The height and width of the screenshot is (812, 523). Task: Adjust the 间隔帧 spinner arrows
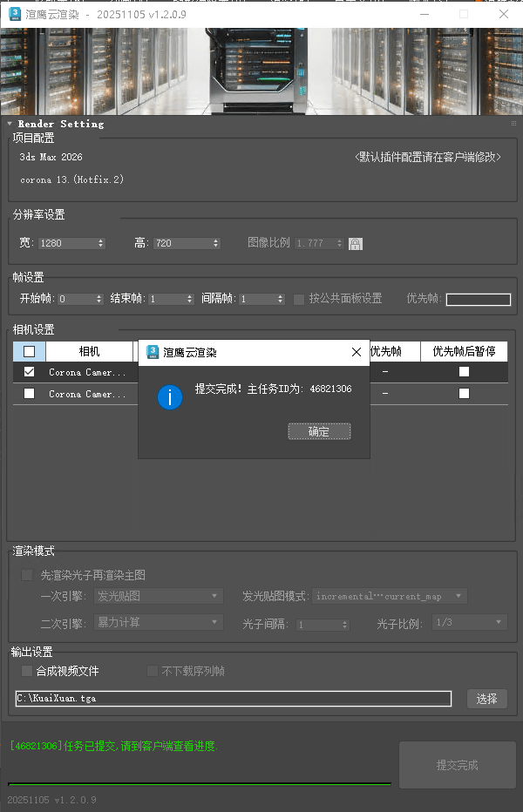click(x=281, y=299)
